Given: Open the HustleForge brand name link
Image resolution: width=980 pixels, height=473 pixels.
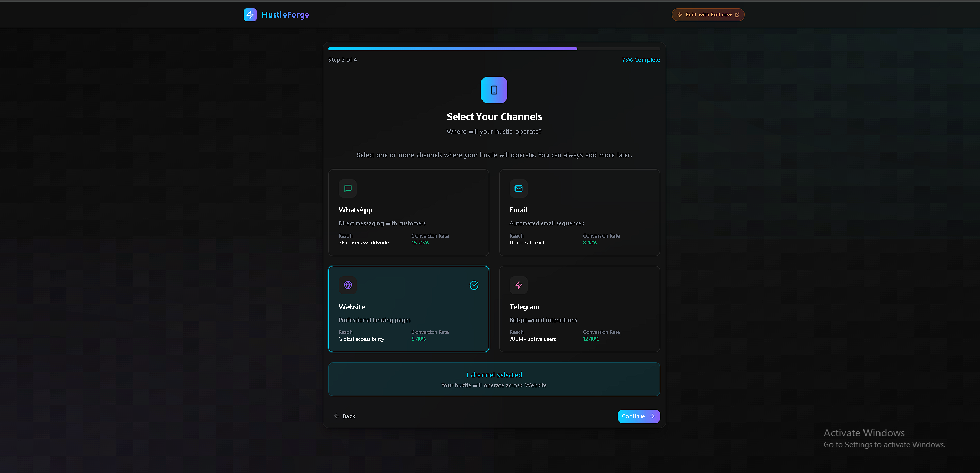Looking at the screenshot, I should coord(285,15).
